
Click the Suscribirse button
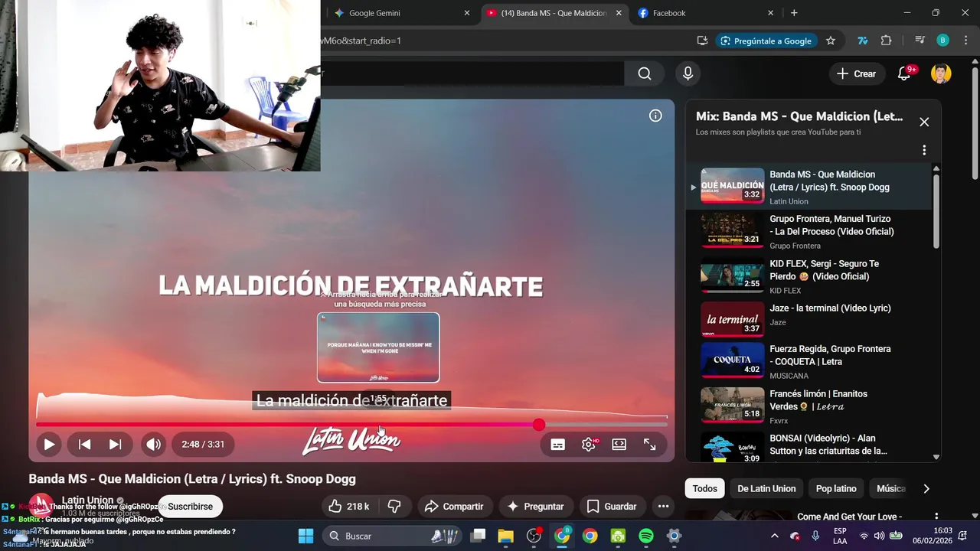pos(190,507)
